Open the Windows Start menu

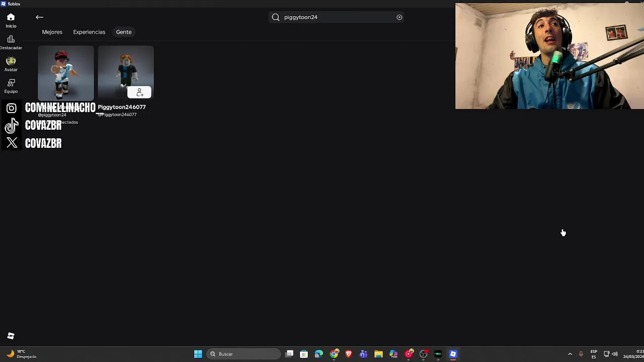(x=198, y=354)
